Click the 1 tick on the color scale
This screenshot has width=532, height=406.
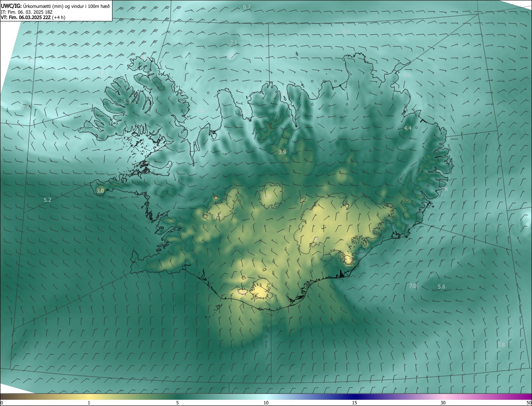(x=89, y=403)
